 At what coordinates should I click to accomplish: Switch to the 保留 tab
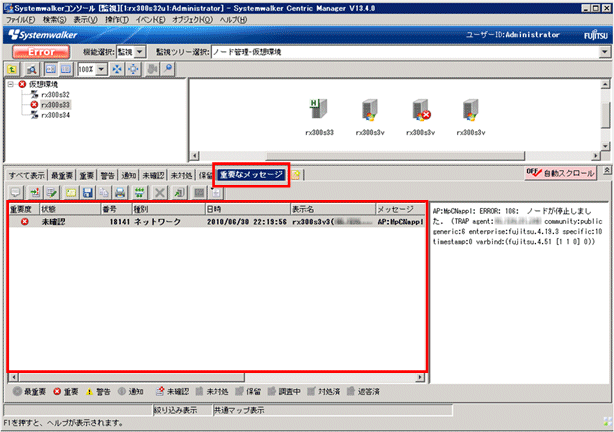(205, 175)
